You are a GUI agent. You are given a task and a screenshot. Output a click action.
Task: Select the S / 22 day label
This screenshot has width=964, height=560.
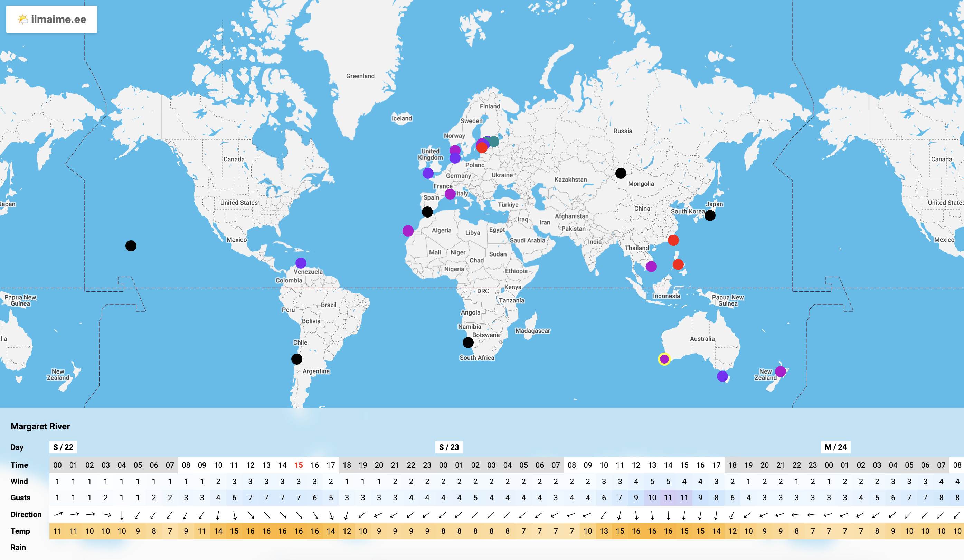click(x=63, y=447)
